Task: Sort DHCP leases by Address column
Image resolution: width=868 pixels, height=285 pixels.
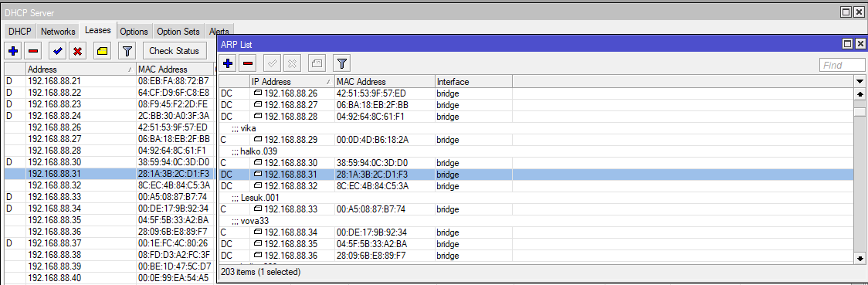Action: coord(81,70)
